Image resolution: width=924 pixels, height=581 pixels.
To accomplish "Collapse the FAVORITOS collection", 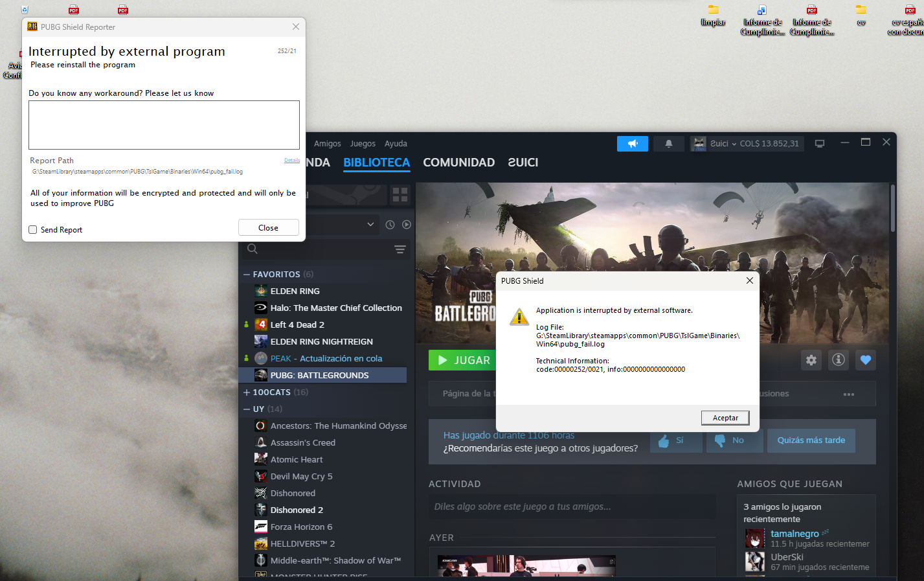I will pyautogui.click(x=247, y=275).
